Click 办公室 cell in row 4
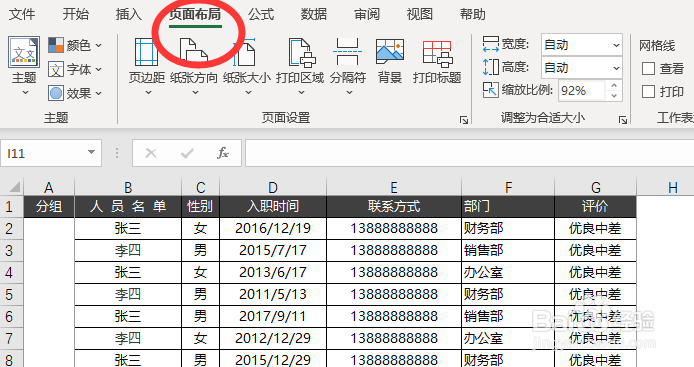Viewport: 694px width, 367px height. pos(508,272)
